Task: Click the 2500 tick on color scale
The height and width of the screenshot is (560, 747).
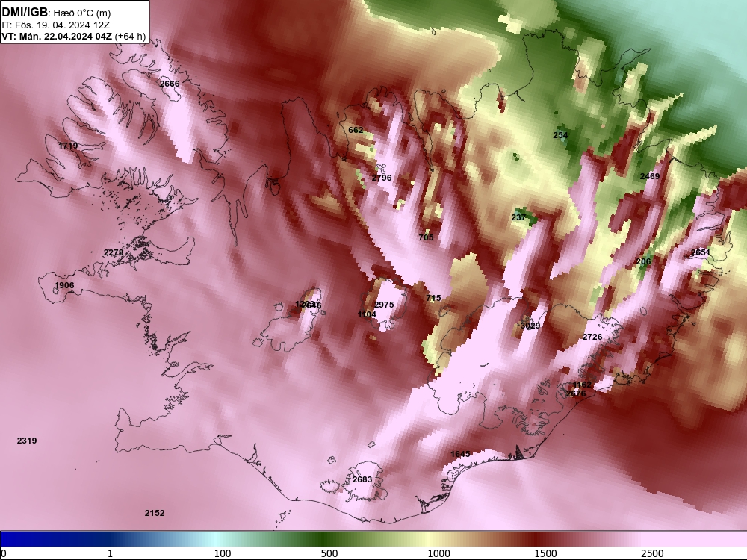Action: [x=652, y=553]
